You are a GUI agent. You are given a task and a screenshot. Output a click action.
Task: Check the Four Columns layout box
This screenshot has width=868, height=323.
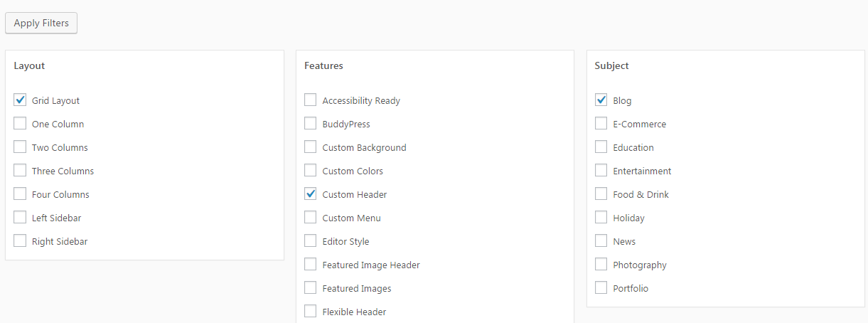[x=20, y=194]
